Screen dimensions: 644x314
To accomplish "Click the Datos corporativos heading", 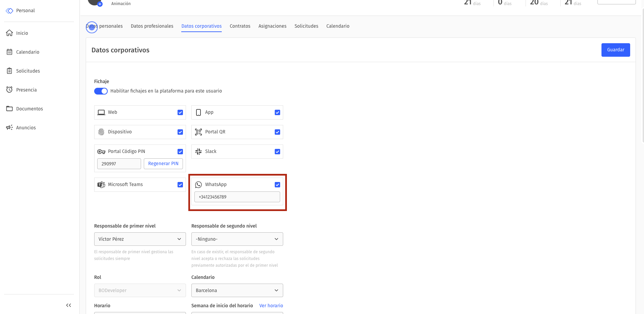I will tap(120, 50).
